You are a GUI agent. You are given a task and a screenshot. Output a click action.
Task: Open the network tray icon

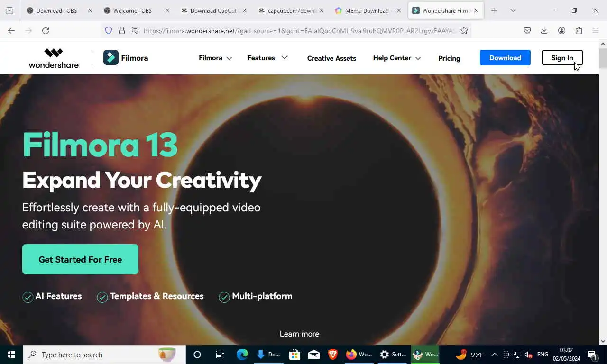[517, 355]
